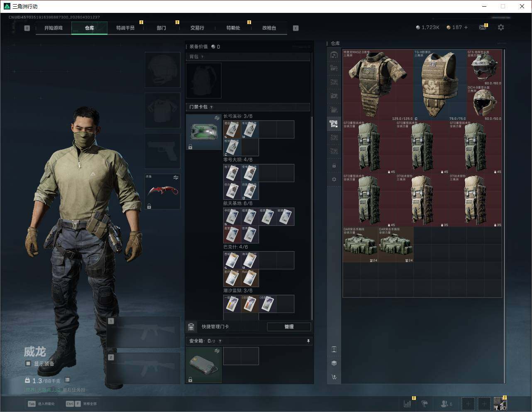
Task: Swap the safe box via arrows icon
Action: click(x=217, y=351)
